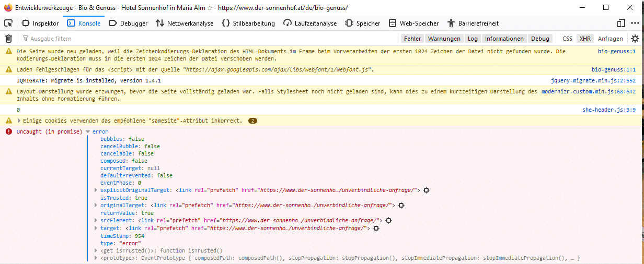644x264 pixels.
Task: Open the Debugger tab
Action: tap(128, 23)
